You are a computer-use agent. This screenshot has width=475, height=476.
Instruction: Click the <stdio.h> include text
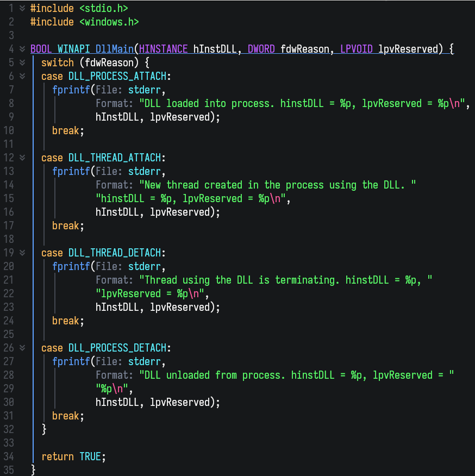[104, 9]
